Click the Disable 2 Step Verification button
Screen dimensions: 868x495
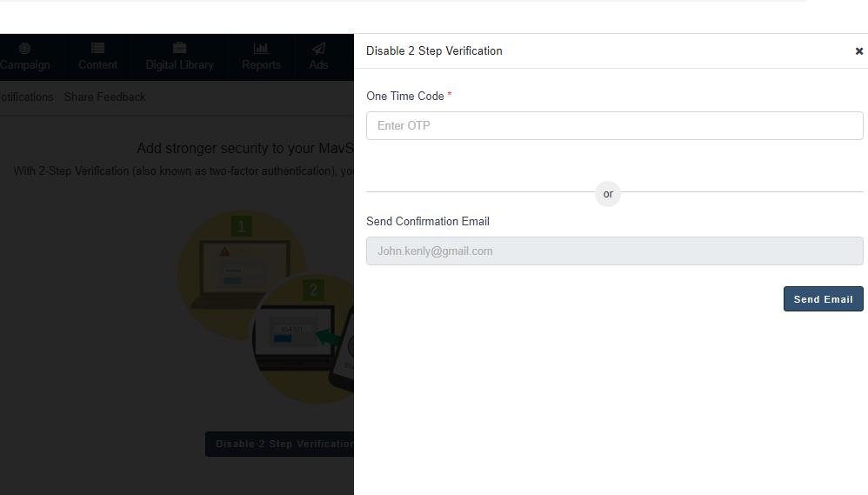[x=280, y=444]
